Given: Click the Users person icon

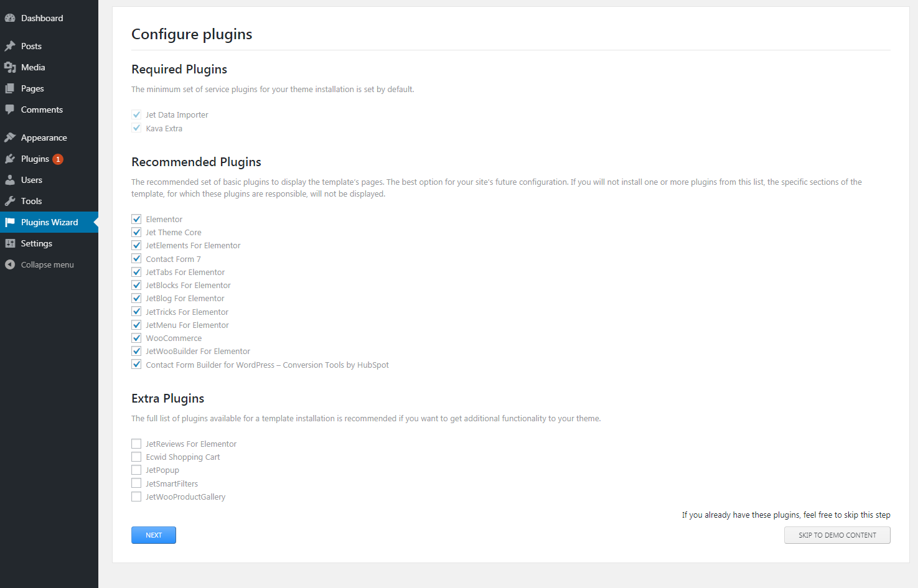Looking at the screenshot, I should (x=10, y=180).
